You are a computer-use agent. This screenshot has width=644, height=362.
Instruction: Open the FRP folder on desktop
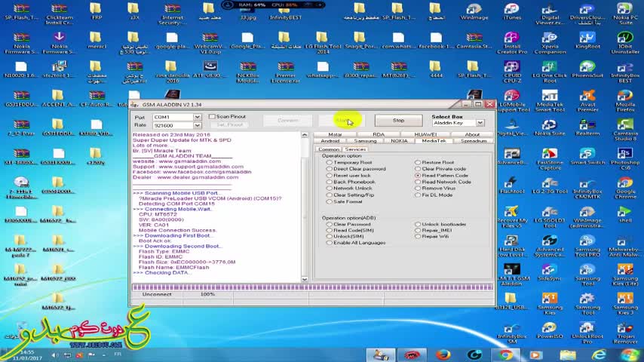tap(96, 11)
